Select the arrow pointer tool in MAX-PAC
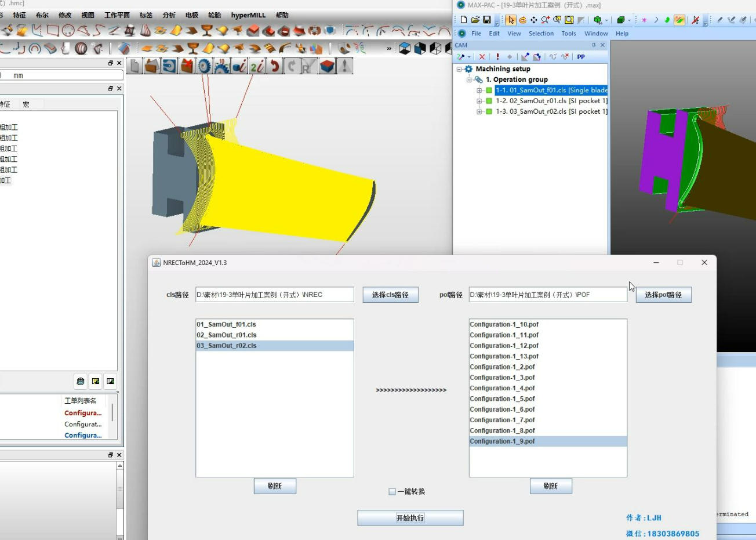756x540 pixels. point(510,20)
